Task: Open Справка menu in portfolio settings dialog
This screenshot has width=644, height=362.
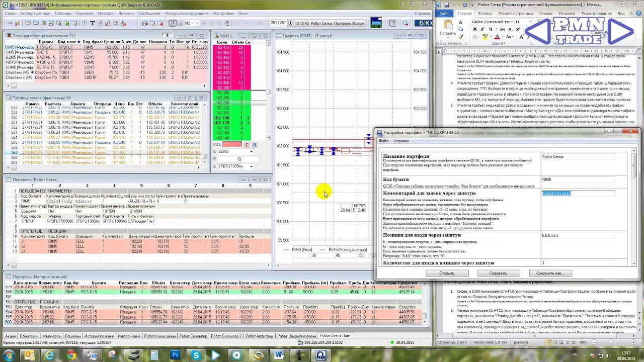Action: click(x=401, y=141)
